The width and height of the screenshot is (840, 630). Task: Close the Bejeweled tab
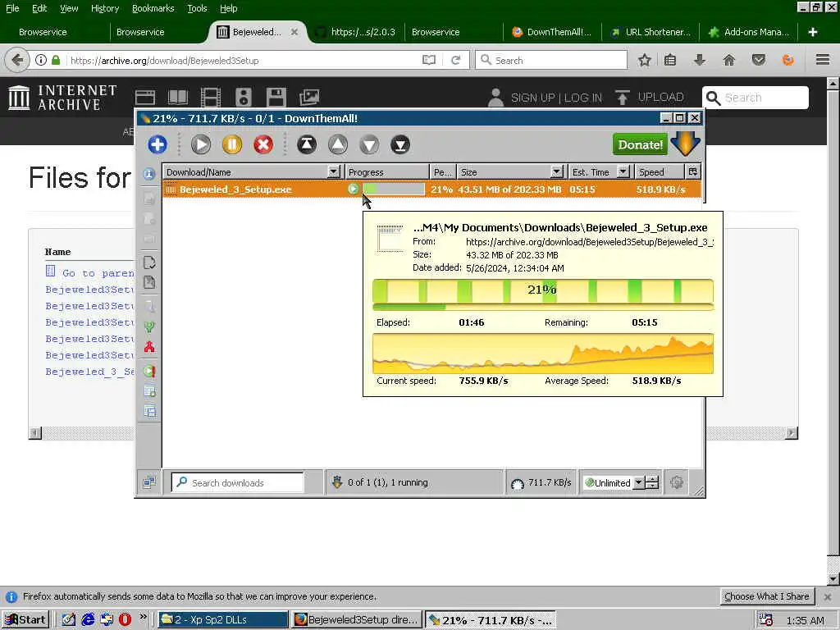pos(294,32)
